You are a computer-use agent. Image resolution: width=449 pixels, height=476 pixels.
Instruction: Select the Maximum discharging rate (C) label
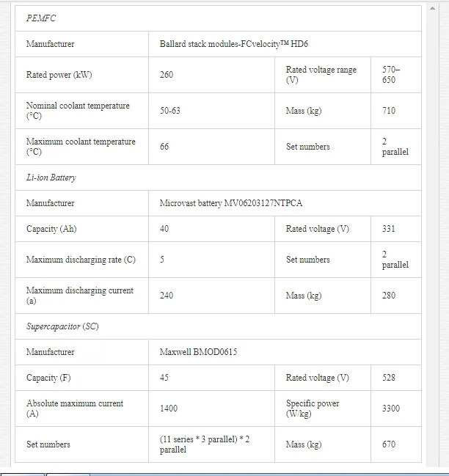(x=81, y=260)
